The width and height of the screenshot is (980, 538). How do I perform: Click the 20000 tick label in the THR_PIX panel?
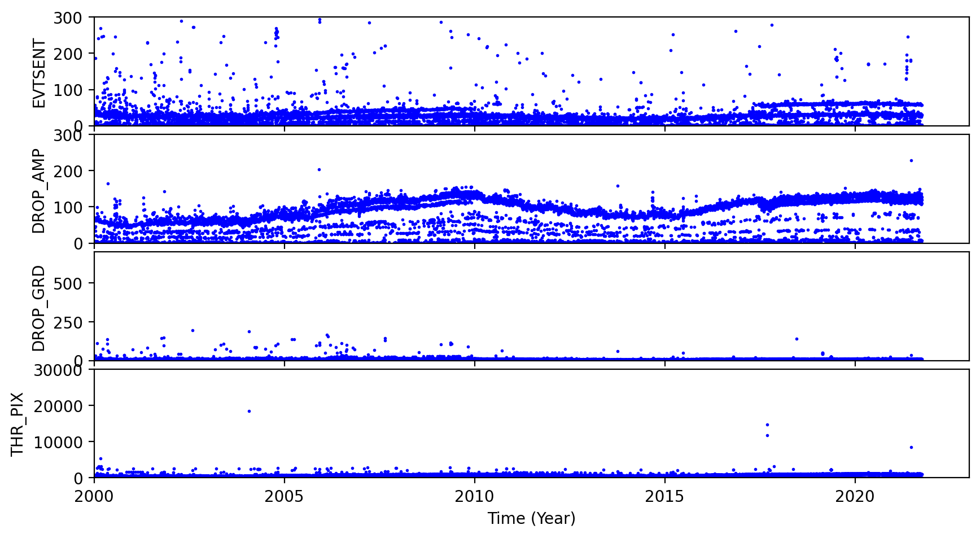pos(58,406)
